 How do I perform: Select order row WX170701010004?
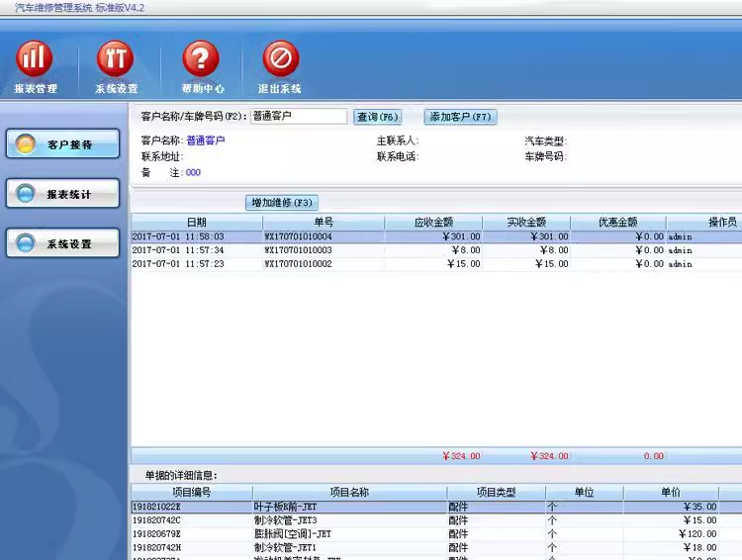436,236
